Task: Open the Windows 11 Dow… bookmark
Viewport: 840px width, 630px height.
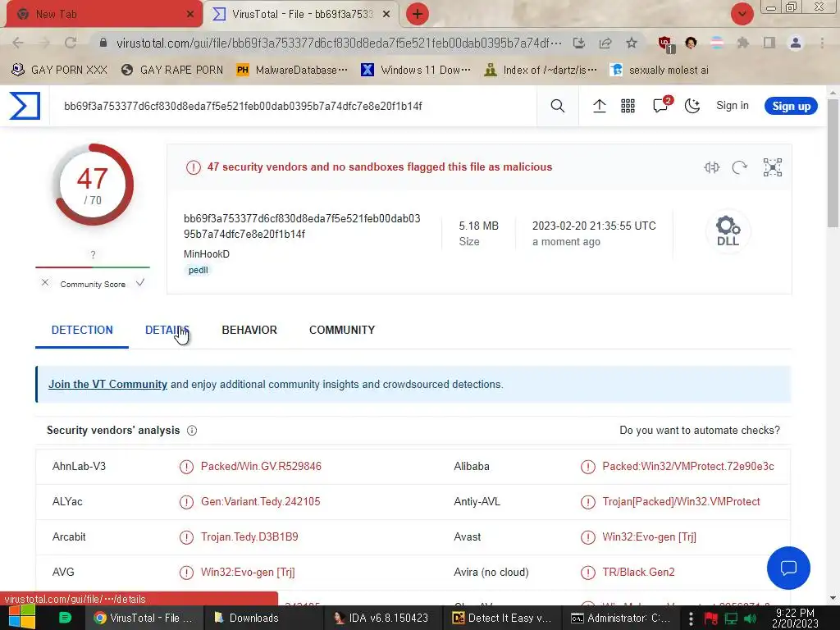Action: point(416,71)
